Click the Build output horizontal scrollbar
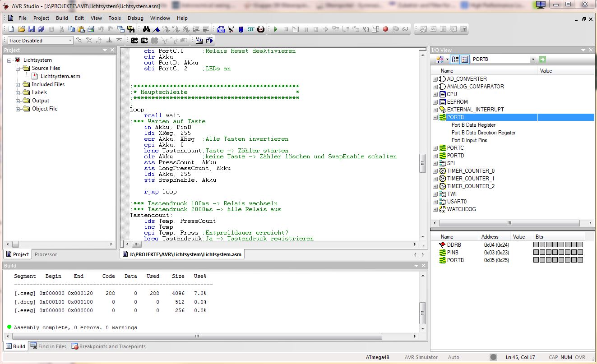Screen dimensions: 597x364 pos(198,336)
